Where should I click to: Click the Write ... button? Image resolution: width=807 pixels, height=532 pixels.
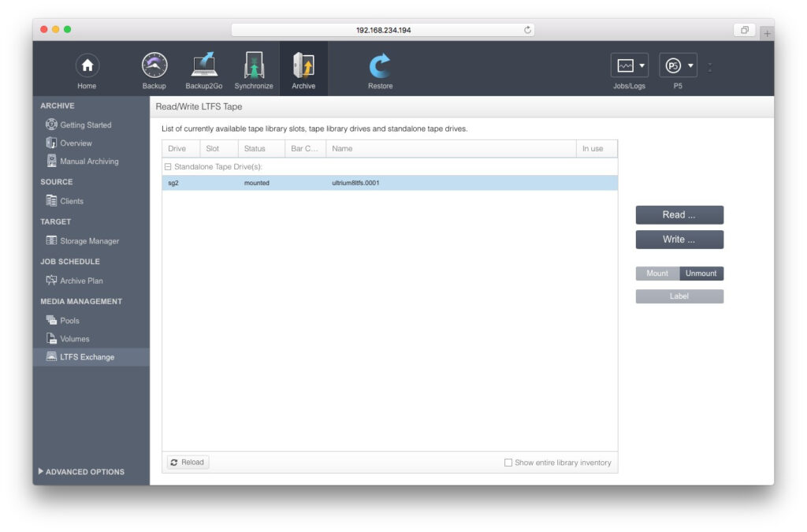[679, 240]
